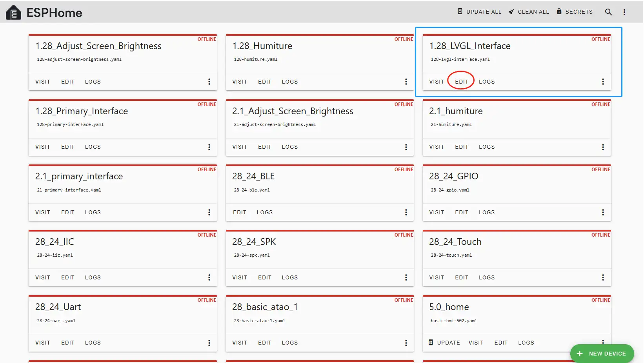Open three-dot menu on 28_24_Touch card
This screenshot has height=363, width=644.
pyautogui.click(x=603, y=277)
